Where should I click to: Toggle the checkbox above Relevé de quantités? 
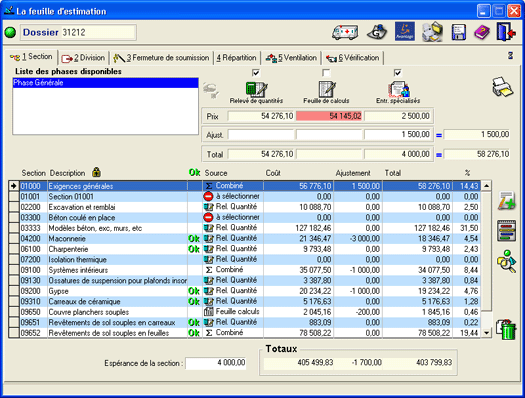coord(256,73)
